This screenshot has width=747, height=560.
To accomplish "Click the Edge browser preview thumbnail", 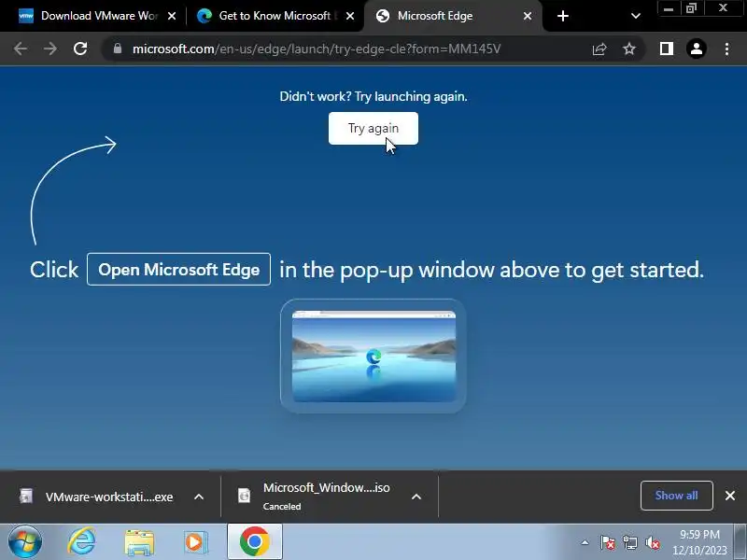I will point(373,356).
